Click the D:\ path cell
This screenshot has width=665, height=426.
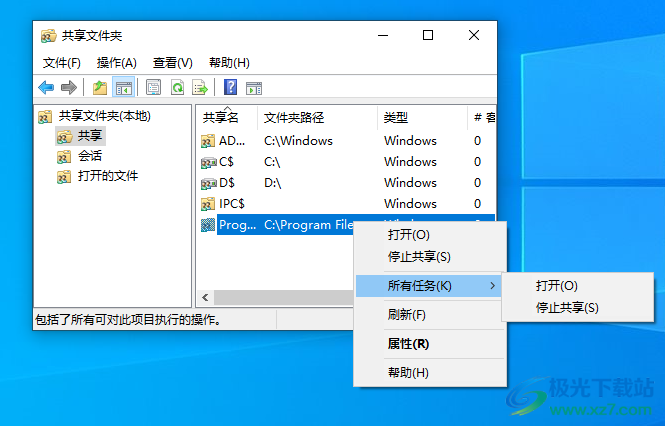point(273,183)
